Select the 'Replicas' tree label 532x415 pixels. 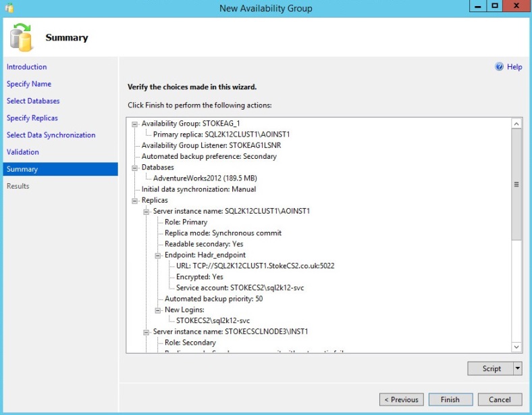click(155, 200)
